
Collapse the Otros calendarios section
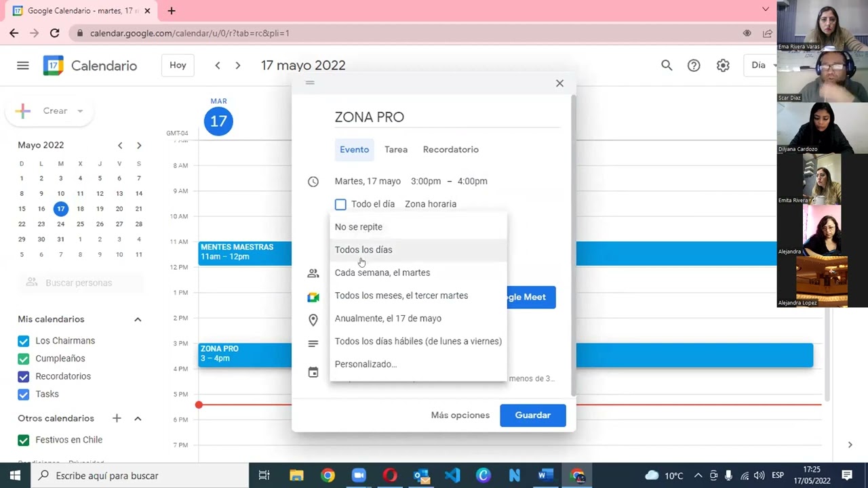click(138, 418)
